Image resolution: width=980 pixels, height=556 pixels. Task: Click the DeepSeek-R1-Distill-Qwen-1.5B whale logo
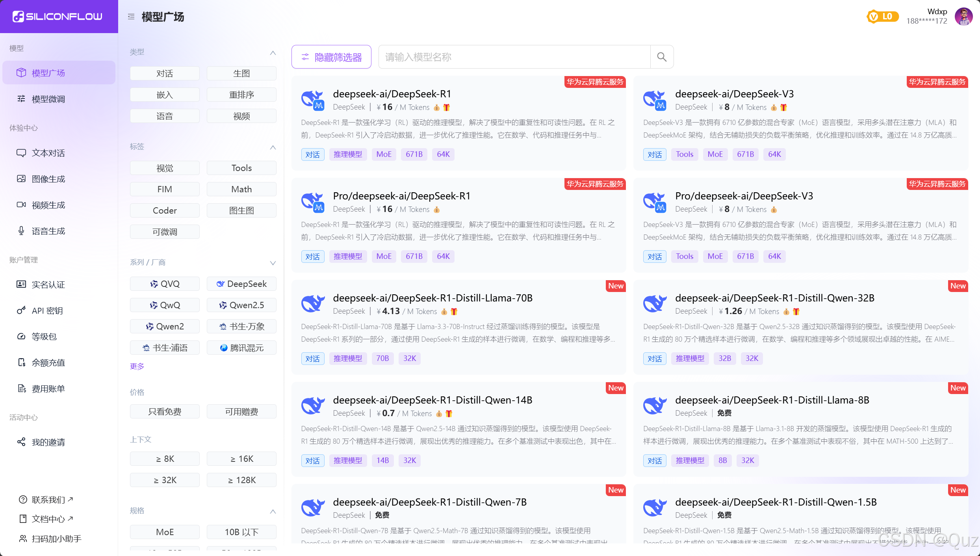pyautogui.click(x=655, y=508)
